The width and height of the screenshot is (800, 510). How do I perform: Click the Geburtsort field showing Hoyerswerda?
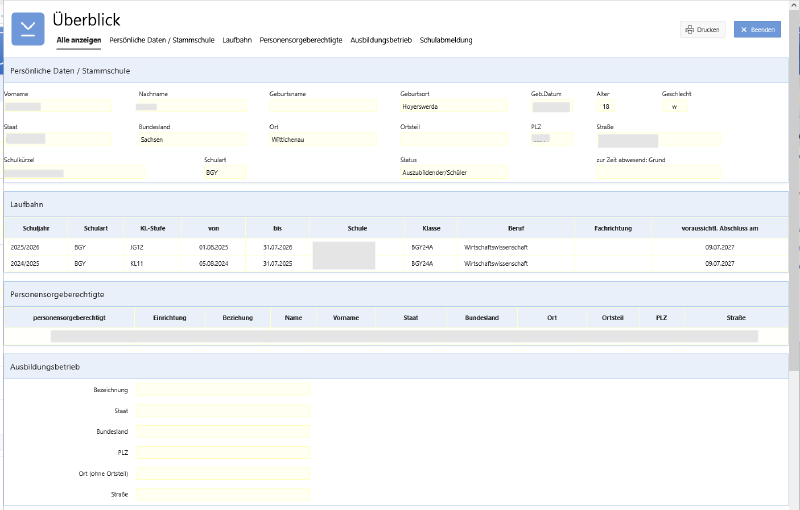(453, 106)
